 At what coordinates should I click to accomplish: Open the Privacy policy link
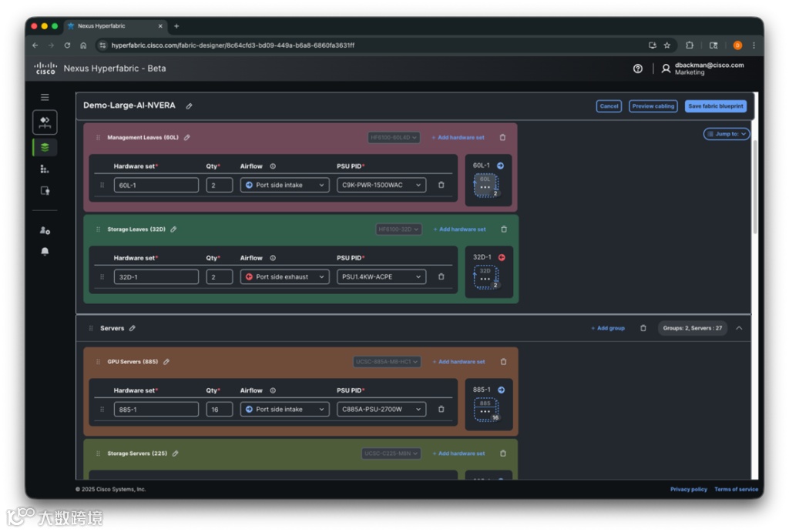(688, 489)
